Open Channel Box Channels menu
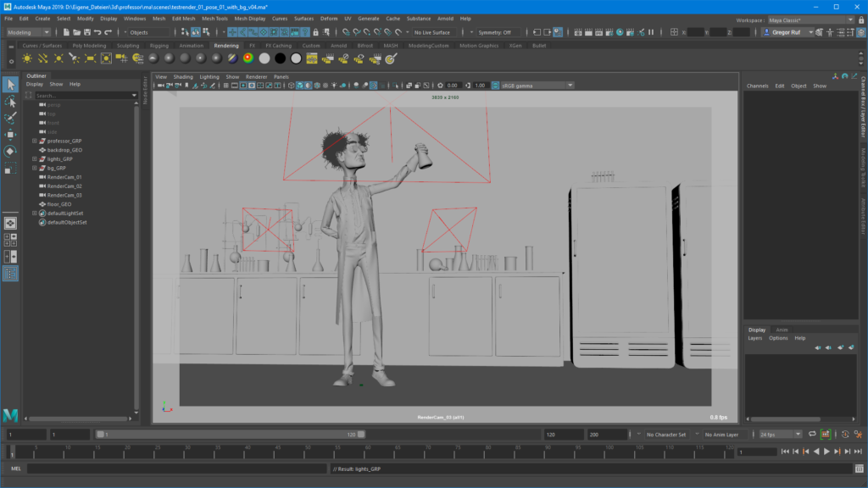 (757, 86)
